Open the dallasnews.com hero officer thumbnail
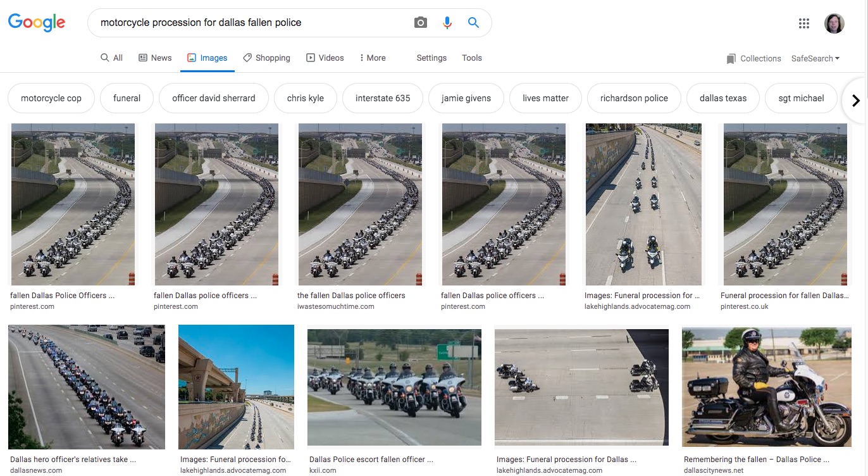 pos(87,387)
